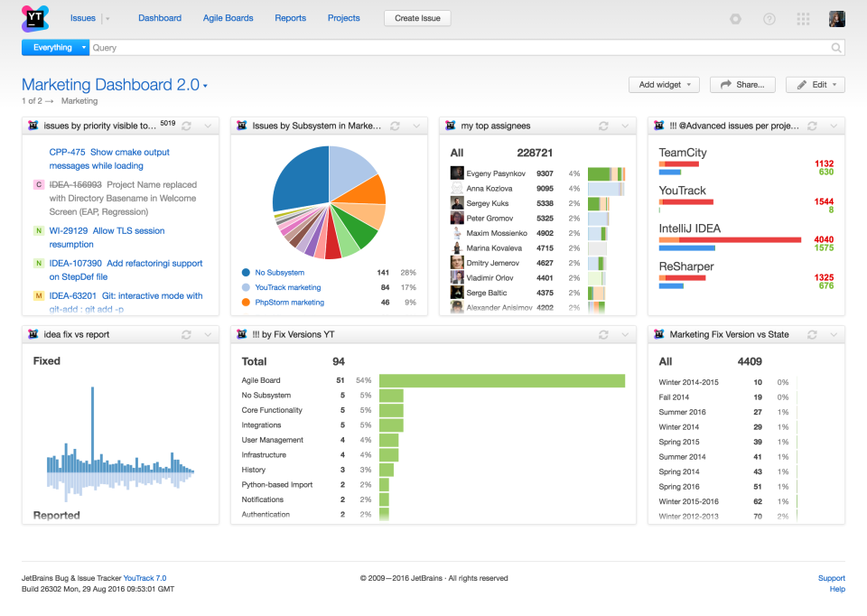Image resolution: width=867 pixels, height=616 pixels.
Task: Expand by Fix Versions YT widget chevron
Action: (625, 334)
